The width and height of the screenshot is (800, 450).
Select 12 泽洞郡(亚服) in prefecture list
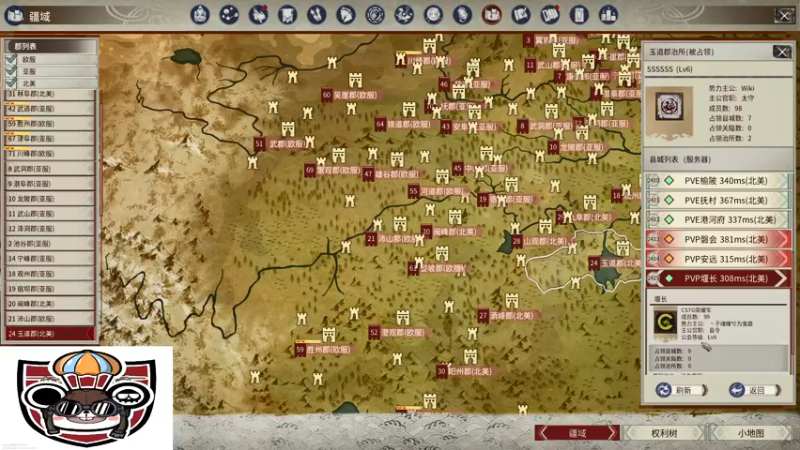(49, 229)
